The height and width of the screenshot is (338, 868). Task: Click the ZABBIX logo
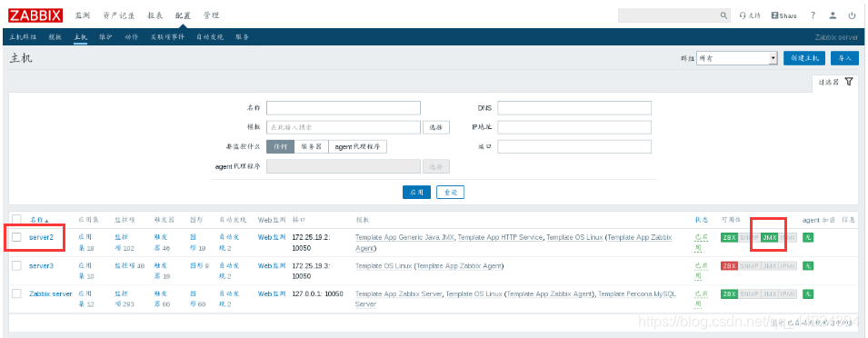click(36, 15)
